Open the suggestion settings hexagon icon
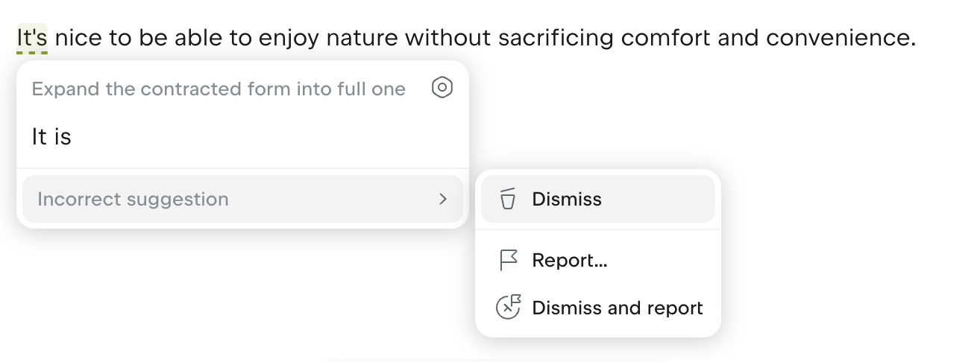The height and width of the screenshot is (362, 980). pos(442,88)
